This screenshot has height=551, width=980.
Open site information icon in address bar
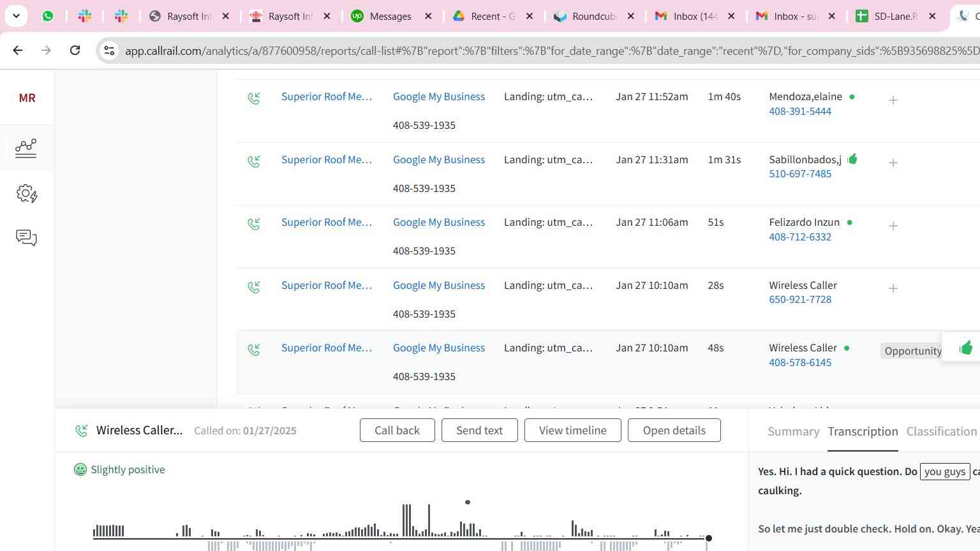(x=109, y=50)
